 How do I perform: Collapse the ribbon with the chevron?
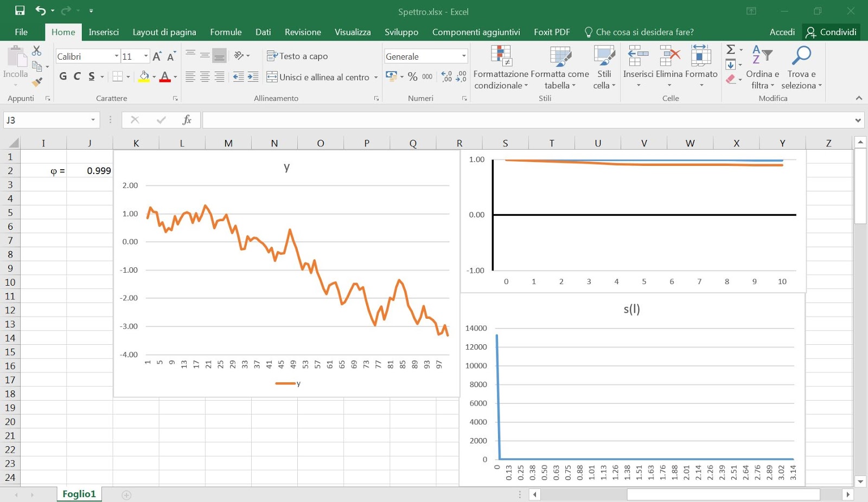pos(859,98)
